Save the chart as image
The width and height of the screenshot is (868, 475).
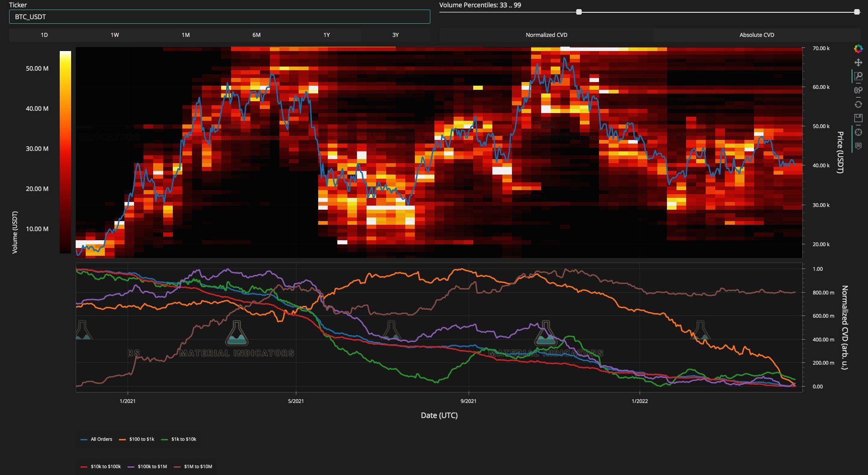858,118
